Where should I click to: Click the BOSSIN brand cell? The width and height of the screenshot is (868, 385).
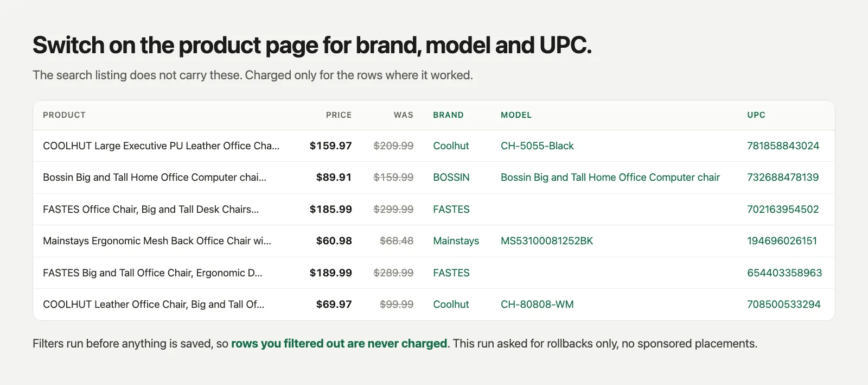point(451,177)
